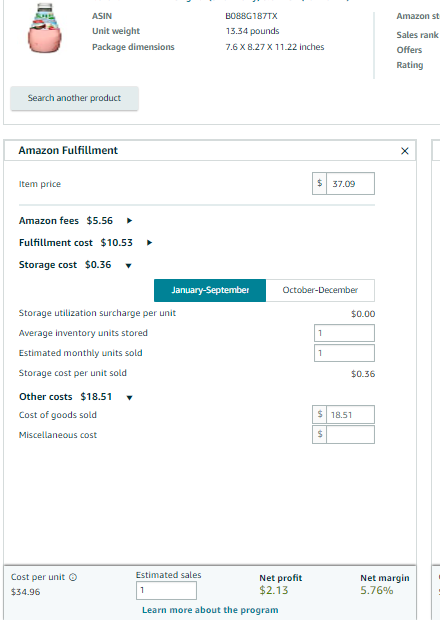The height and width of the screenshot is (620, 440).
Task: Collapse the Storage cost section arrow
Action: (128, 266)
